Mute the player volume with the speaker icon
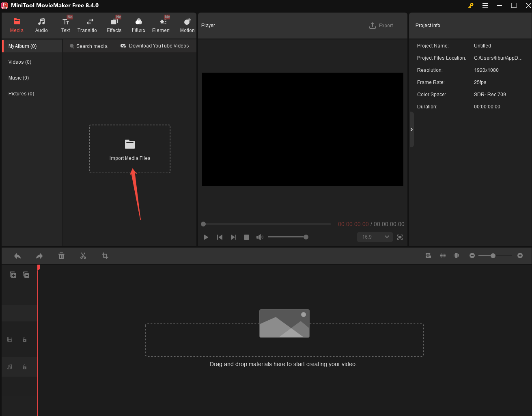Image resolution: width=532 pixels, height=416 pixels. tap(260, 237)
